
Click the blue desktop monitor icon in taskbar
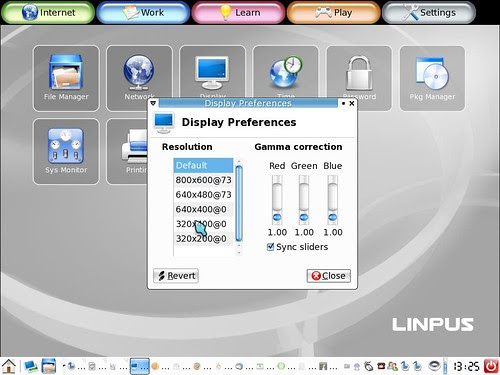pos(31,366)
